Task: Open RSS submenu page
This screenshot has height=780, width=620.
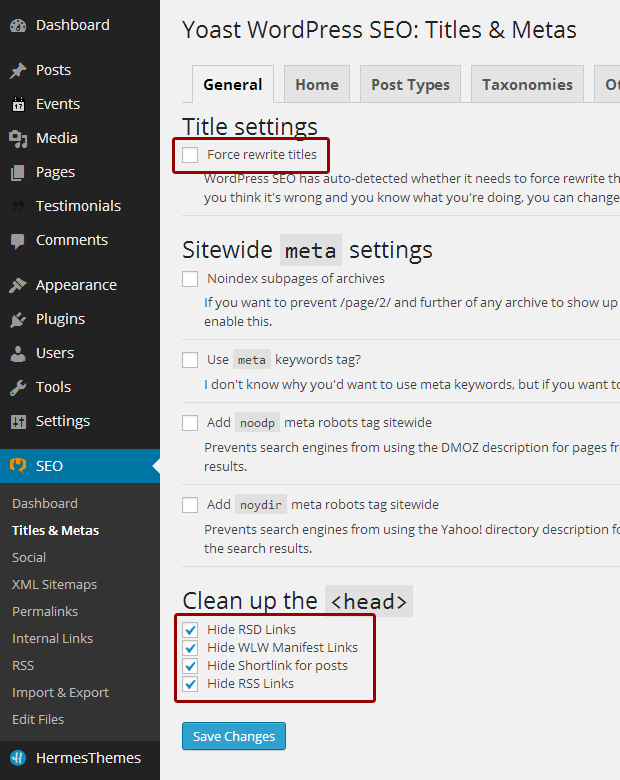Action: 23,665
